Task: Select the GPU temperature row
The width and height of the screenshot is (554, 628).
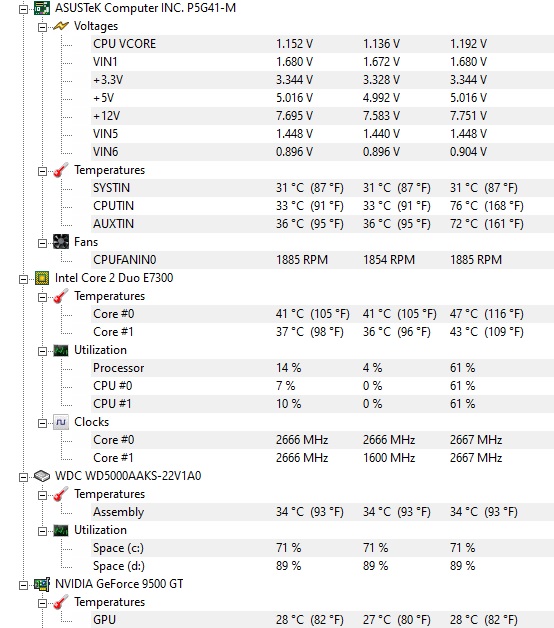Action: pos(322,620)
